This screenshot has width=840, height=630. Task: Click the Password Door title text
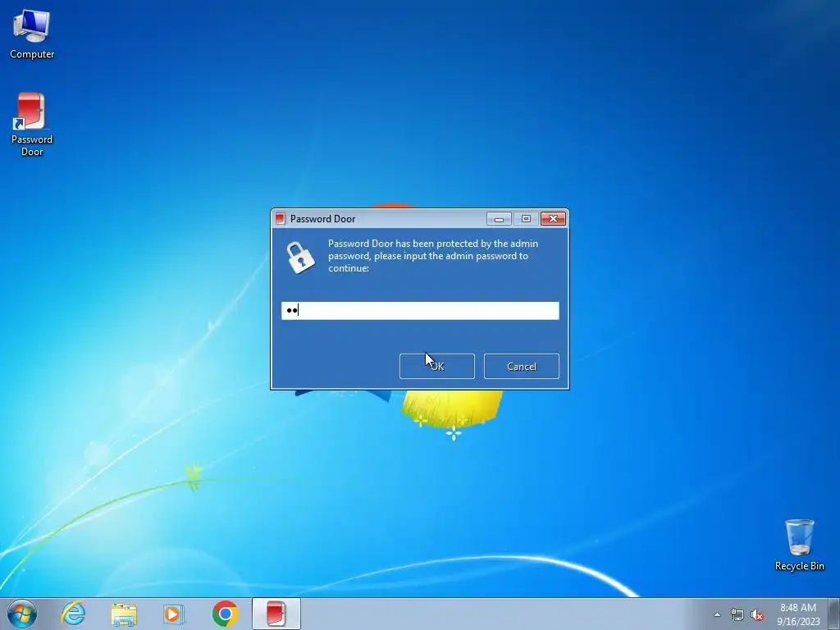[x=322, y=218]
